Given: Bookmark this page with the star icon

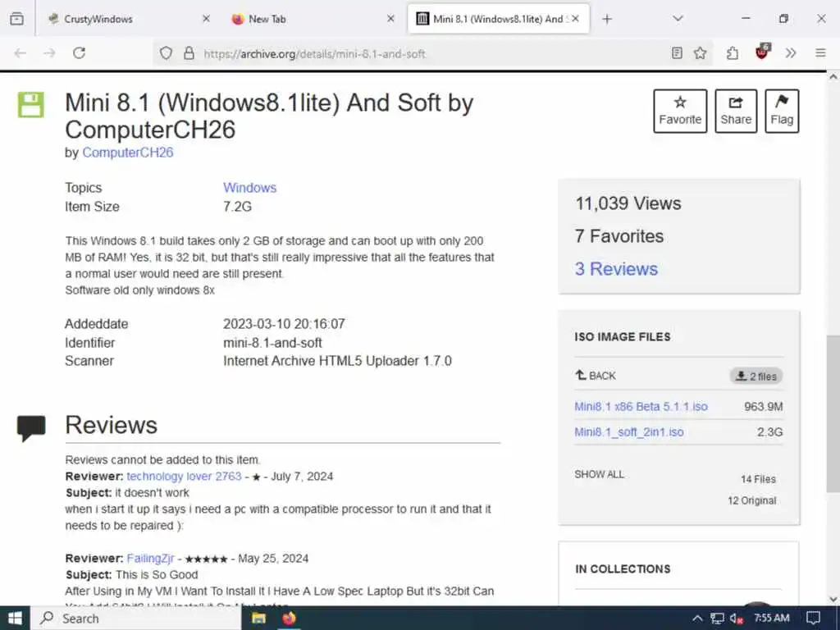Looking at the screenshot, I should point(700,53).
